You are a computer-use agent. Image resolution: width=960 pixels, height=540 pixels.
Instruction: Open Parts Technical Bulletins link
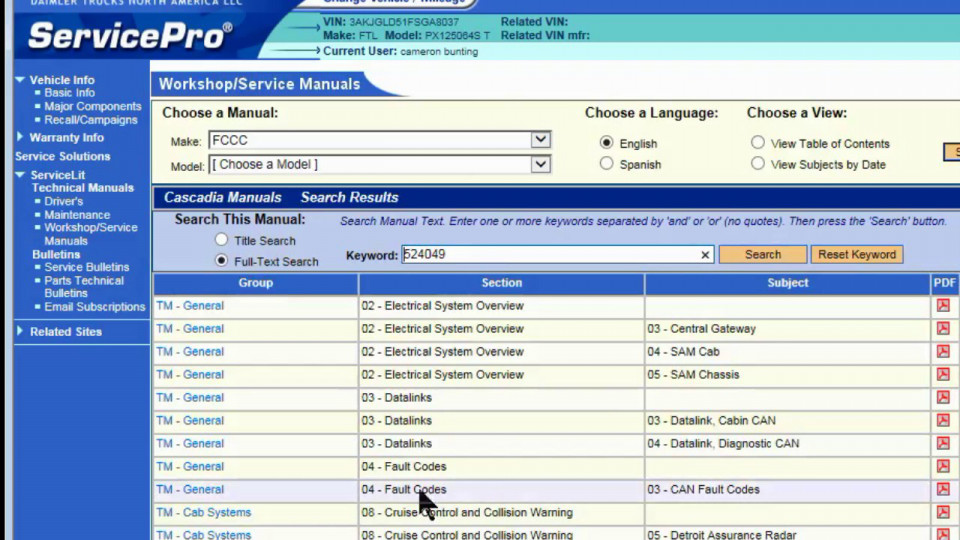pyautogui.click(x=84, y=287)
